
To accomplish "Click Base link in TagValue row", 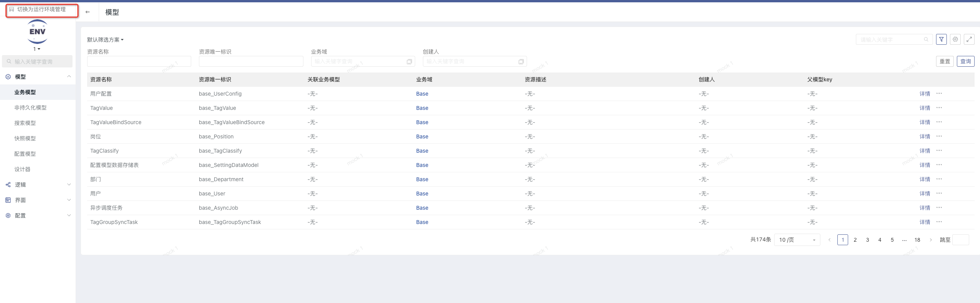I will (x=422, y=108).
